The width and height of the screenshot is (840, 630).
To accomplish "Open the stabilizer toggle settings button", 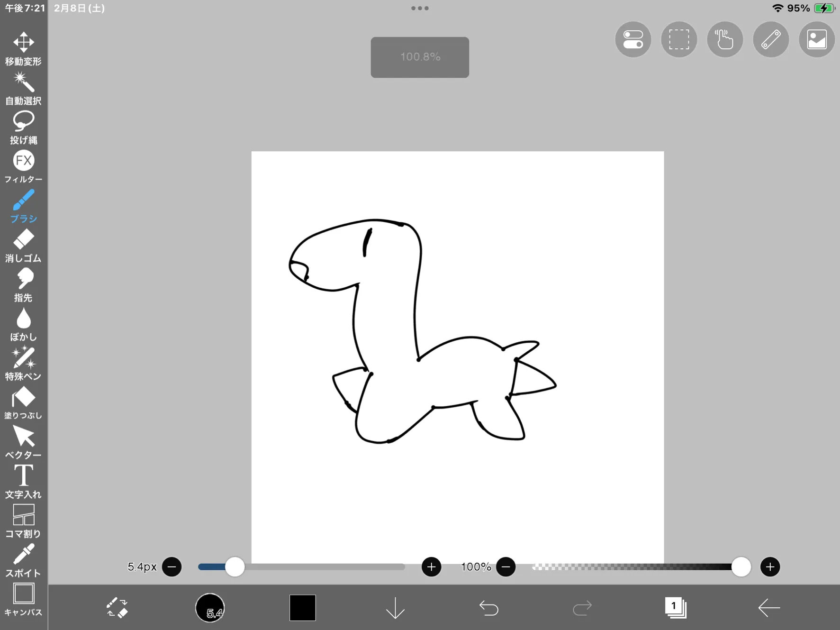I will (x=633, y=39).
